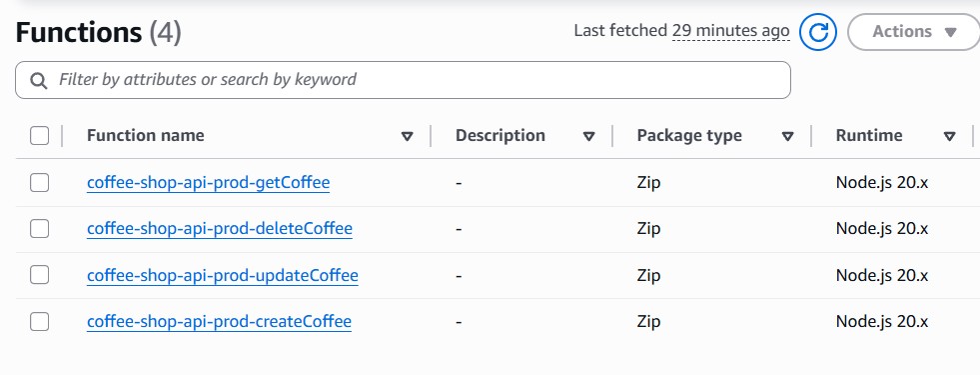Click the Runtime column header

click(x=869, y=135)
